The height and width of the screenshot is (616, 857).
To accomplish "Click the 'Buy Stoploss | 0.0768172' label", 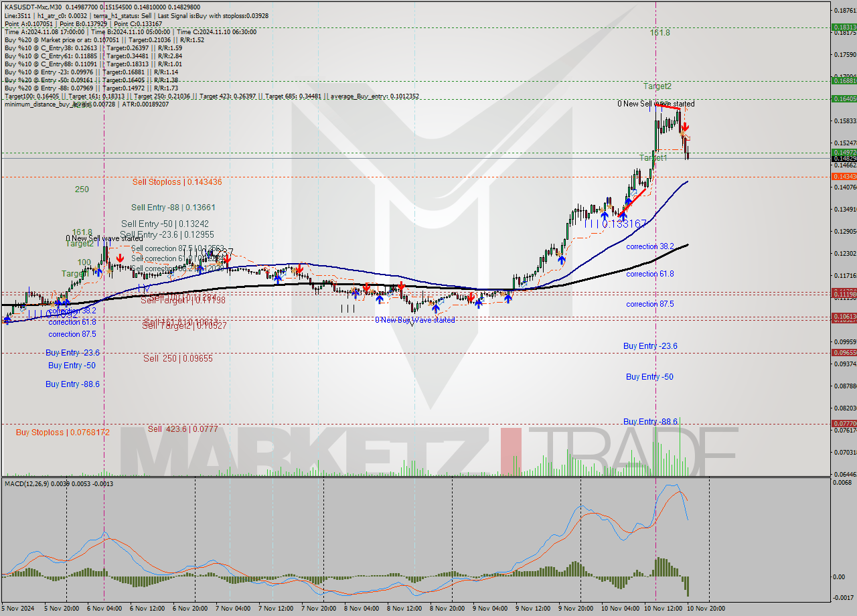I will pyautogui.click(x=63, y=433).
